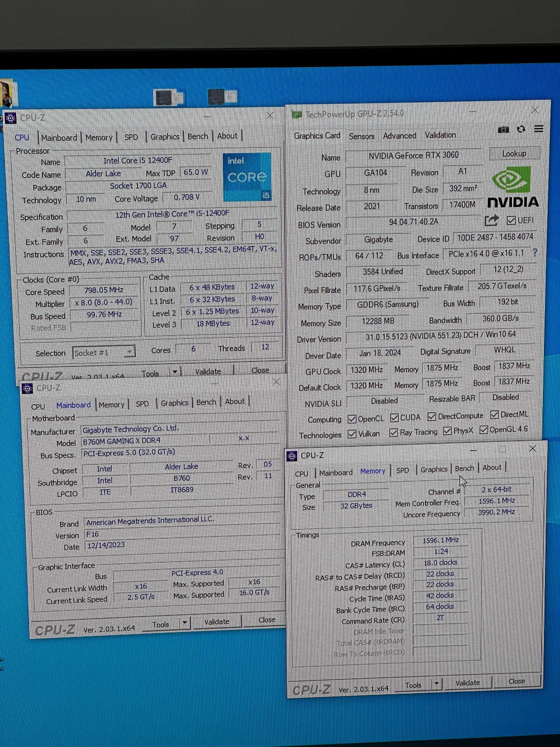Click the Uncore Frequency value 3990.2 MHz
This screenshot has width=560, height=747.
pyautogui.click(x=496, y=512)
